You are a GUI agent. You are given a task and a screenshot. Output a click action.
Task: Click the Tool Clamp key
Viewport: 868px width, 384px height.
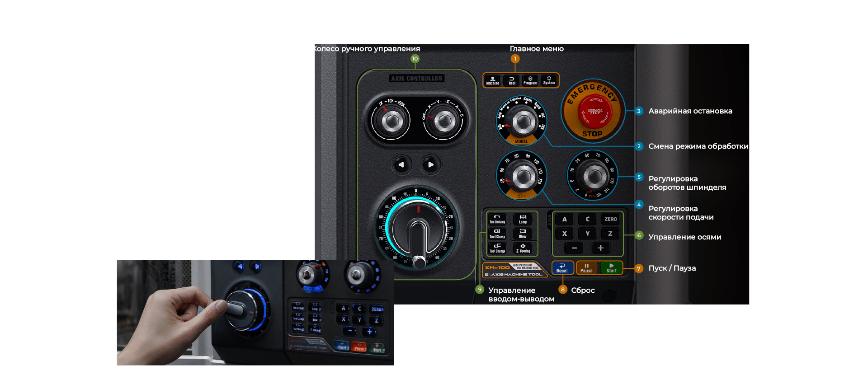point(497,234)
